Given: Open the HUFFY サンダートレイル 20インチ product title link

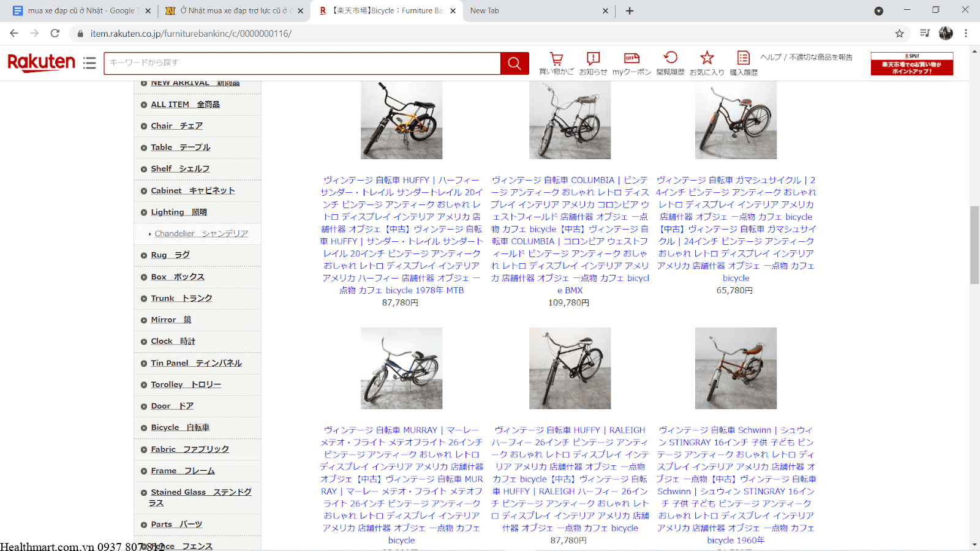Looking at the screenshot, I should (x=401, y=235).
